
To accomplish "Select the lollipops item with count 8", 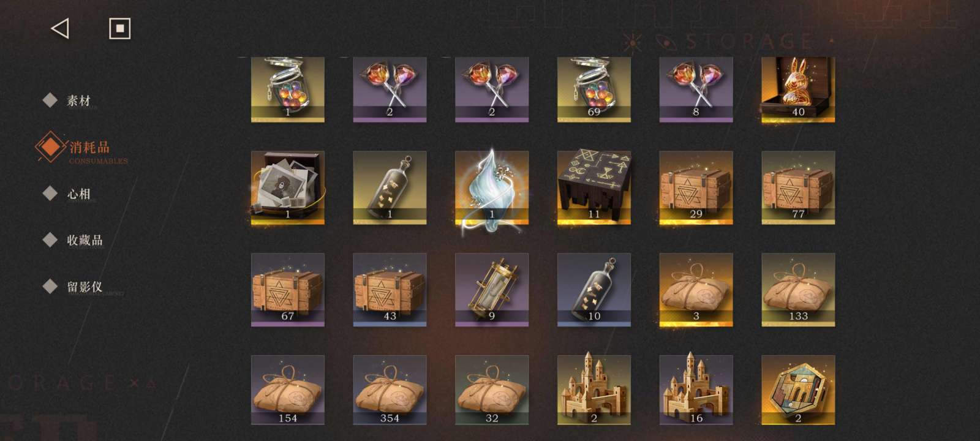I will coord(696,89).
